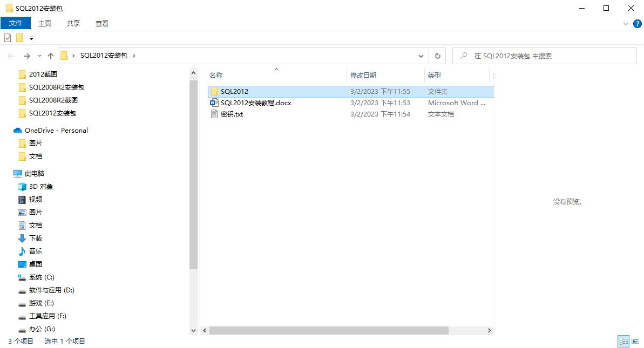Click navigation pane scrollbar up arrow

(x=193, y=73)
